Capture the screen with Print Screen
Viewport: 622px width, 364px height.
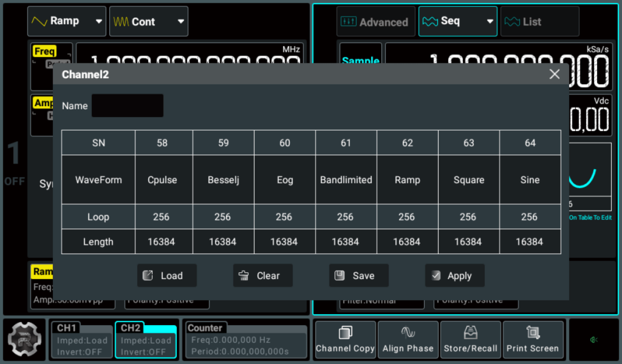coord(533,340)
